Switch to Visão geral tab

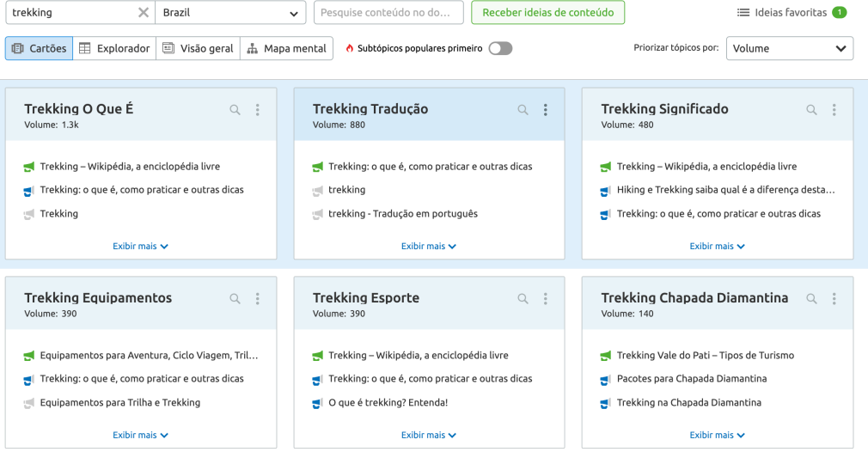pyautogui.click(x=199, y=48)
